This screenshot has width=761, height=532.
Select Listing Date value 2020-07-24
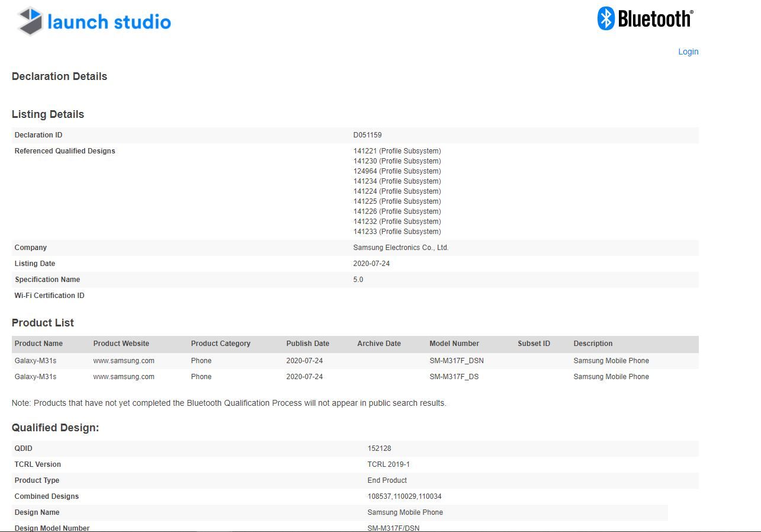coord(371,264)
